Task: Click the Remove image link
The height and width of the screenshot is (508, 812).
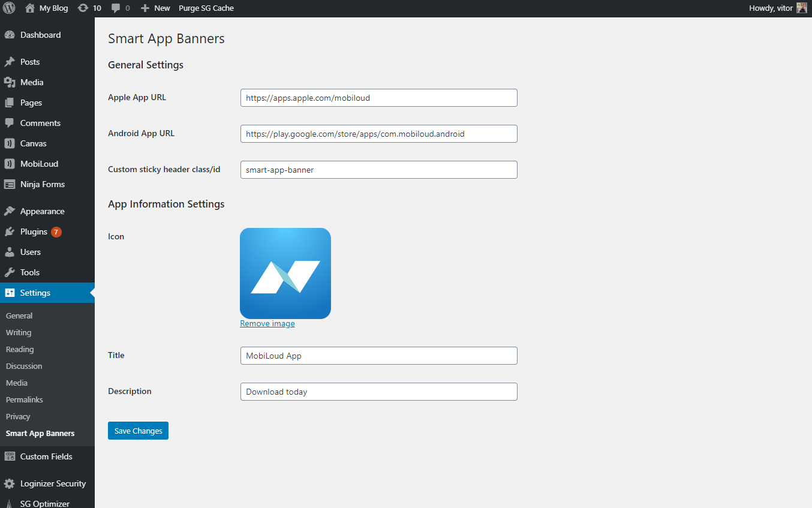Action: click(x=267, y=323)
